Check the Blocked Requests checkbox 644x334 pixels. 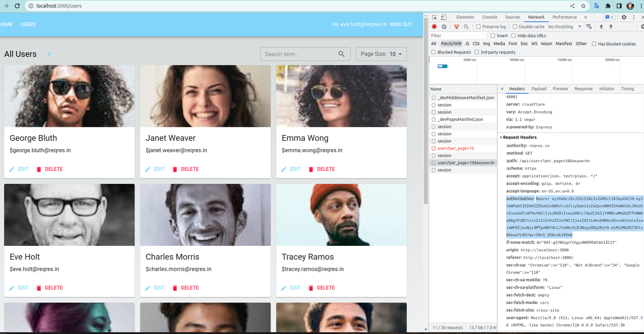click(x=434, y=52)
